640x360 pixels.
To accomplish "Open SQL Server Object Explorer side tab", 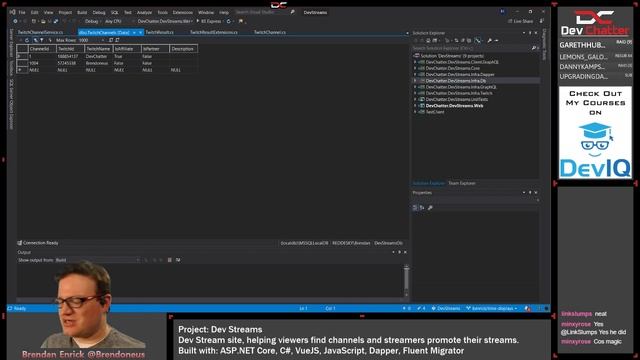I will pos(11,104).
